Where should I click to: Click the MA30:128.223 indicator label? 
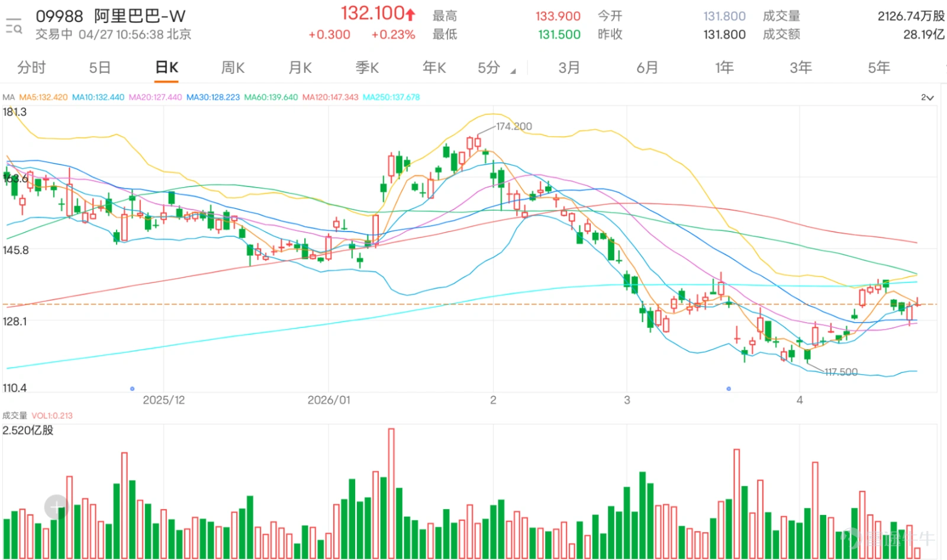213,97
